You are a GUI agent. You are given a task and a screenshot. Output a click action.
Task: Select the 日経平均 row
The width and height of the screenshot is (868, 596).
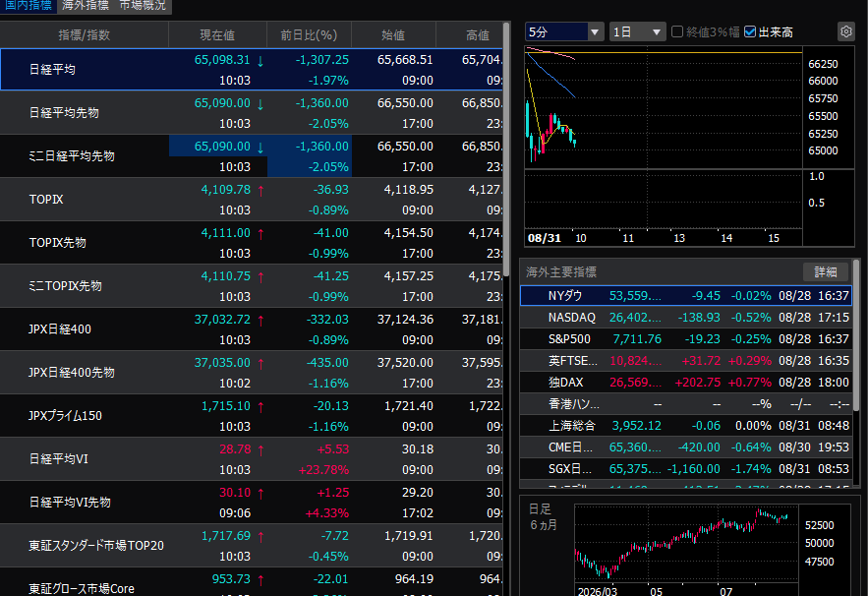[252, 69]
